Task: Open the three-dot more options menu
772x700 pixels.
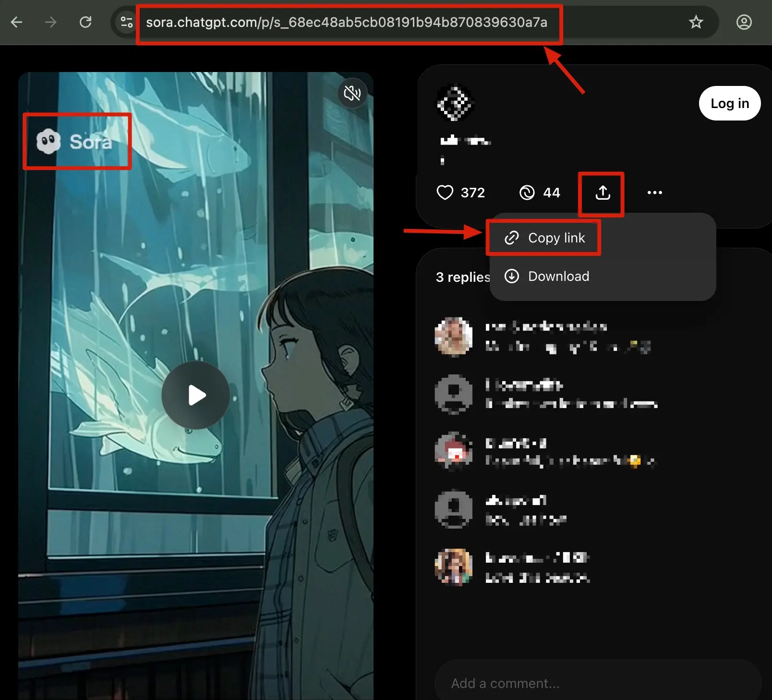Action: 654,193
